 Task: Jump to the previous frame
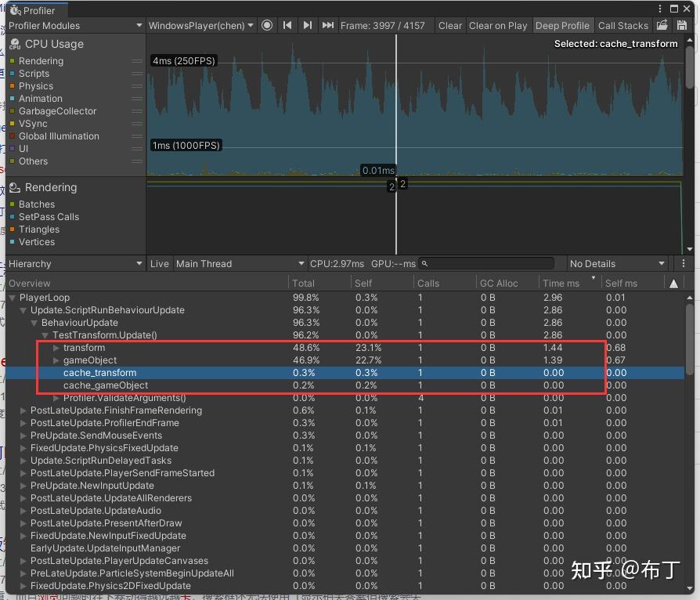pos(287,25)
